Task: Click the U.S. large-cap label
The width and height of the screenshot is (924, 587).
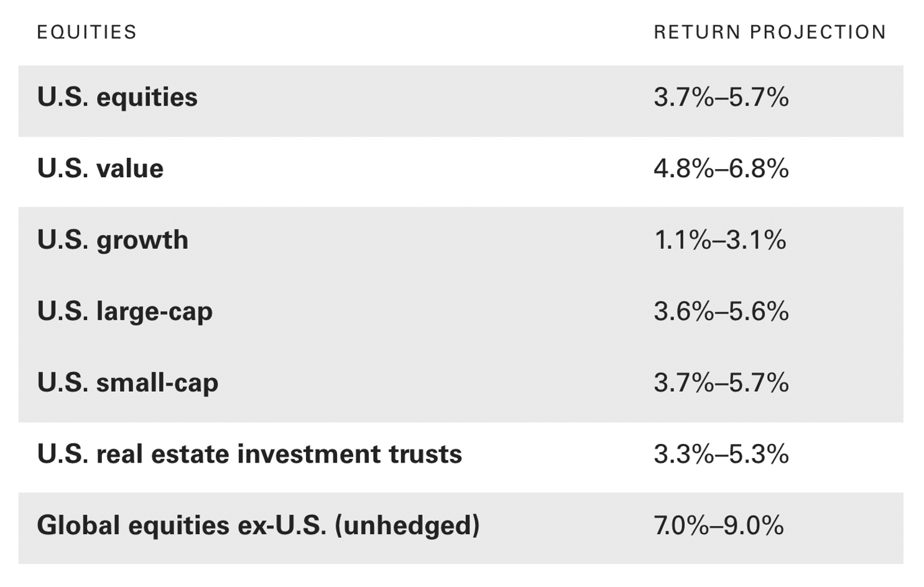Action: (x=124, y=312)
